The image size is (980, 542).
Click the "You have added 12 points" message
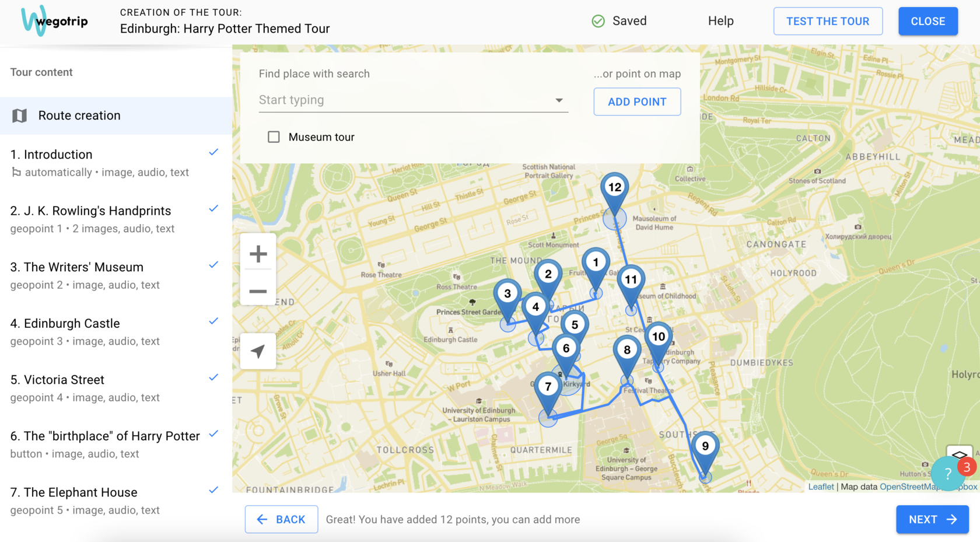pyautogui.click(x=453, y=520)
